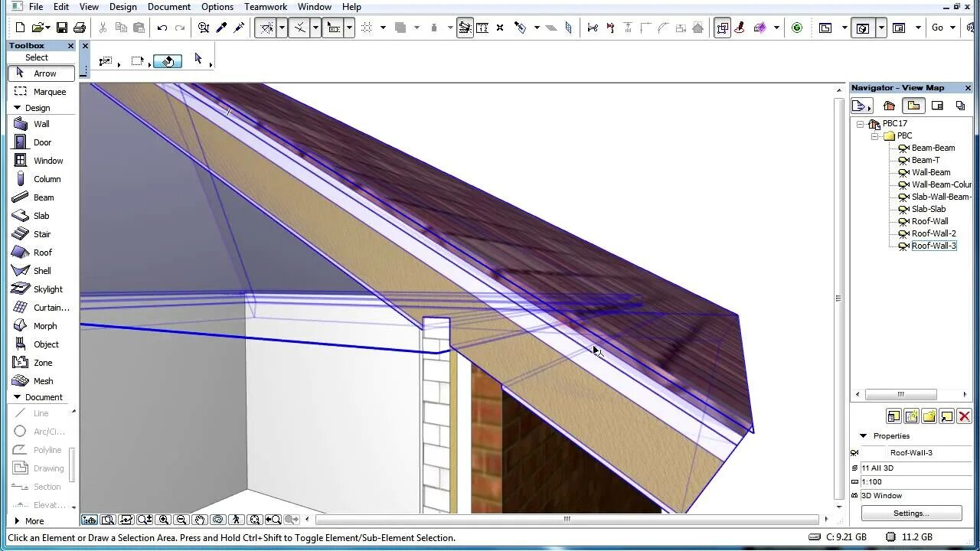Open the Roof-Wall-2 view

933,233
